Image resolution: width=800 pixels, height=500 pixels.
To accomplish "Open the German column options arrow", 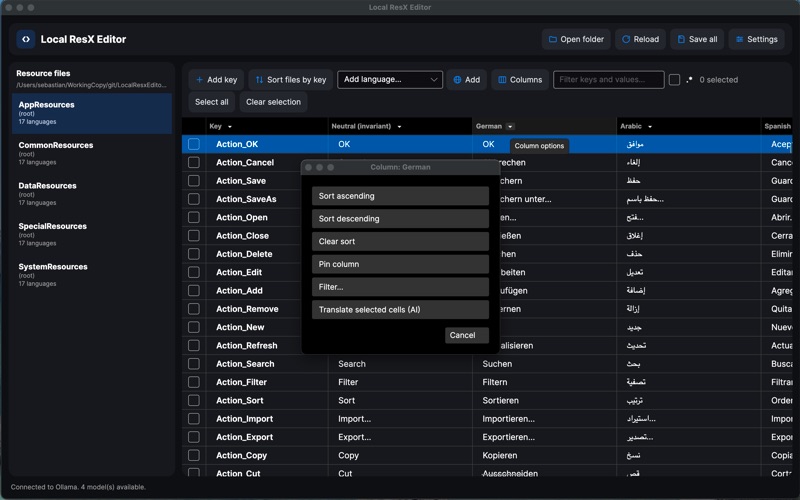I will click(x=510, y=127).
